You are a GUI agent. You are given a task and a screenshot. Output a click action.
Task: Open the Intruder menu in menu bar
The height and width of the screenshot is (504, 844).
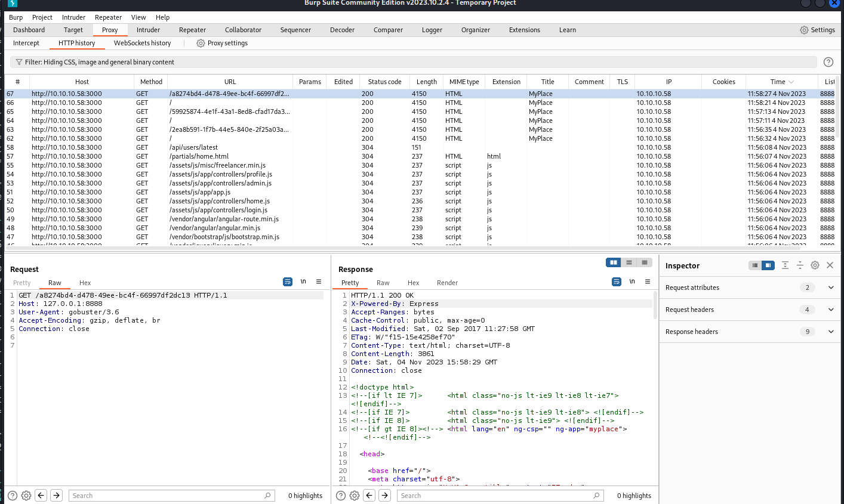coord(73,17)
